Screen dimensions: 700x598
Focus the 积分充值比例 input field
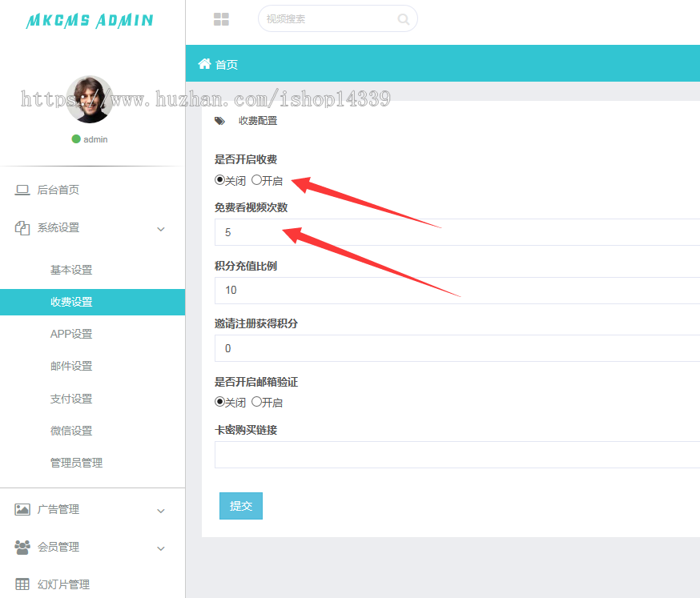(x=457, y=291)
